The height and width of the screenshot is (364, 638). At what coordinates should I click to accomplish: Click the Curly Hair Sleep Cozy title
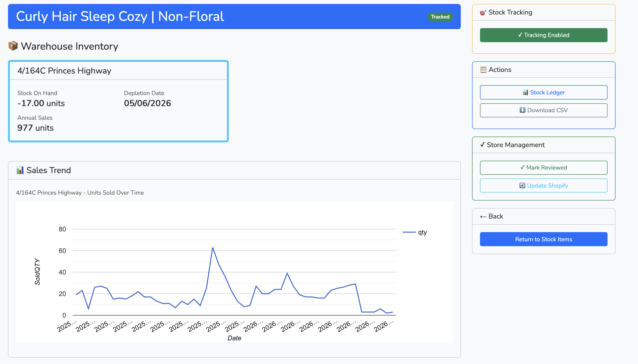120,16
